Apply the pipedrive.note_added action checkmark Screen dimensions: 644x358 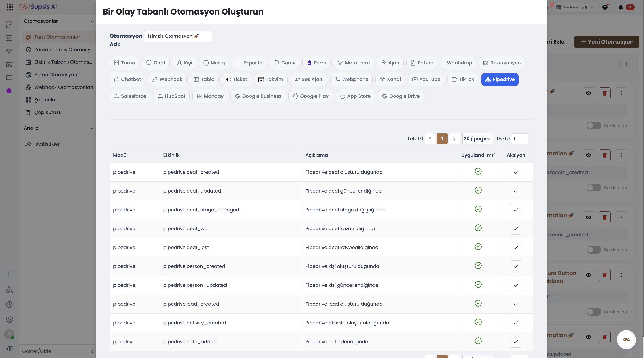coord(516,342)
